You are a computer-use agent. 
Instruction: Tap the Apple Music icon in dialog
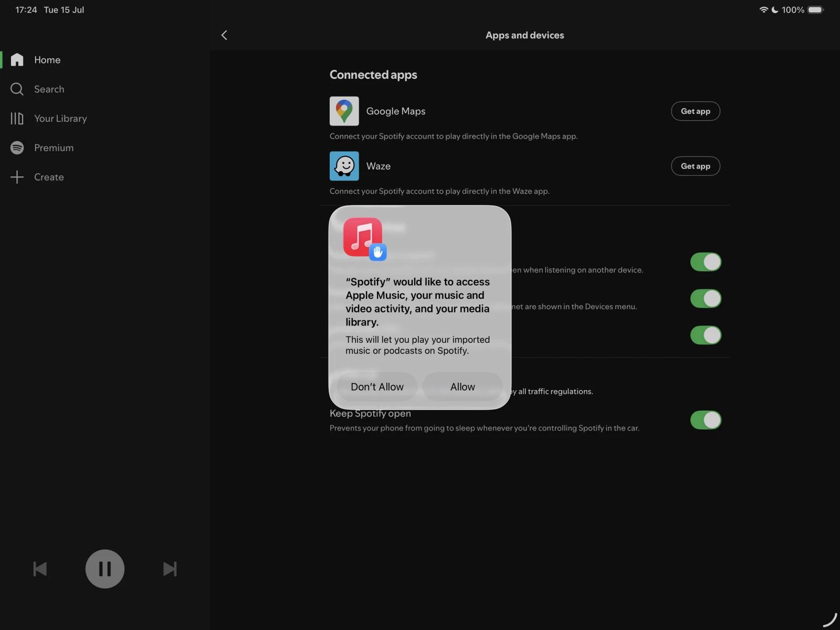[363, 238]
